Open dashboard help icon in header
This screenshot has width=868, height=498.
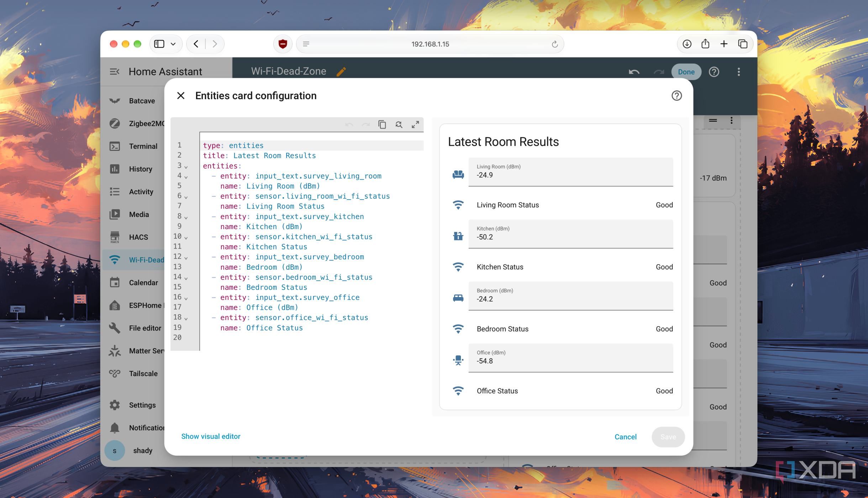coord(714,72)
